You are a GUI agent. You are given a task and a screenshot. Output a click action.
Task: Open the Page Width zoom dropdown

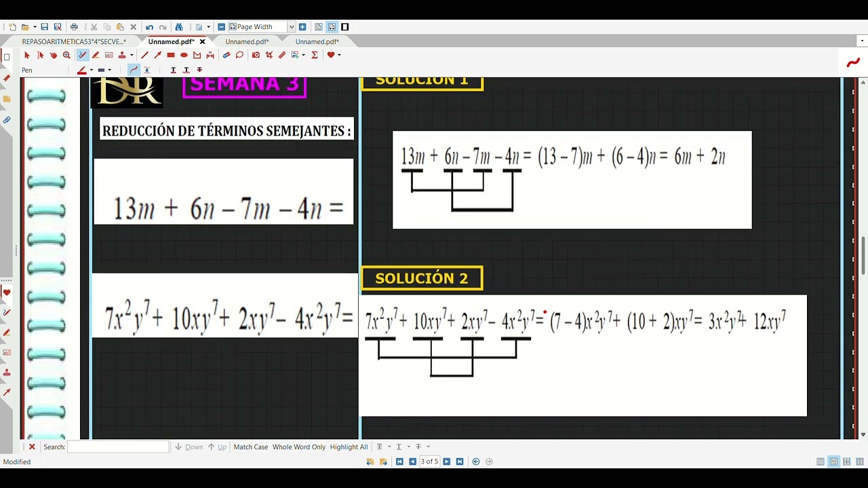[292, 27]
